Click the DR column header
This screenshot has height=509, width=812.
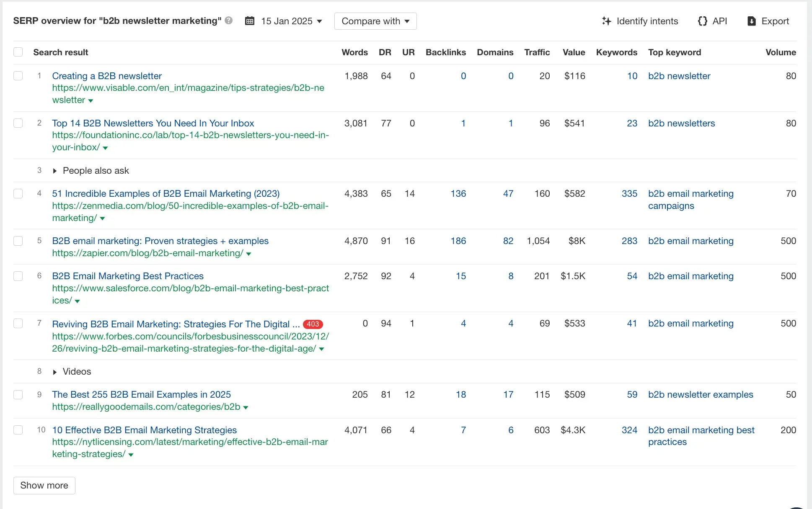point(385,52)
